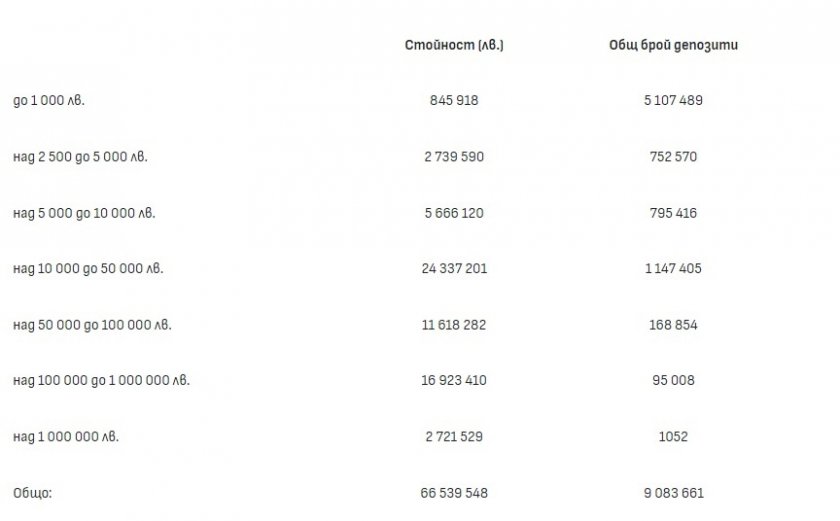Click the value 16 923 410
The image size is (840, 521).
[x=454, y=381]
